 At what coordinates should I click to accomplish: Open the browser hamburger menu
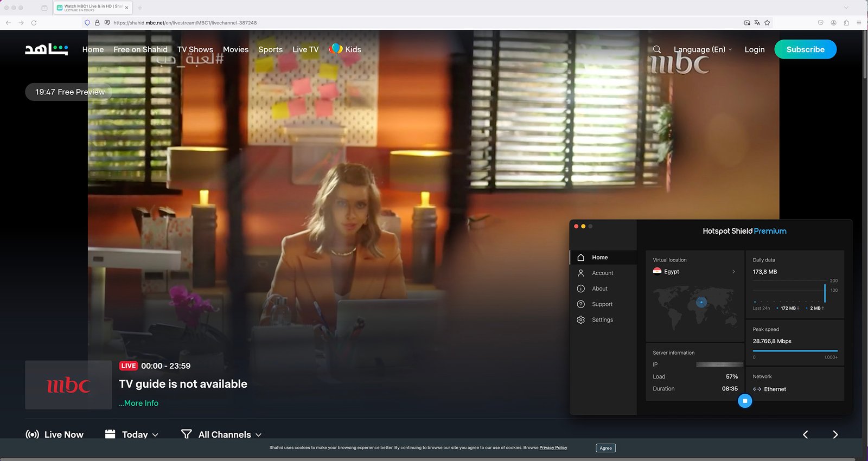pos(859,23)
